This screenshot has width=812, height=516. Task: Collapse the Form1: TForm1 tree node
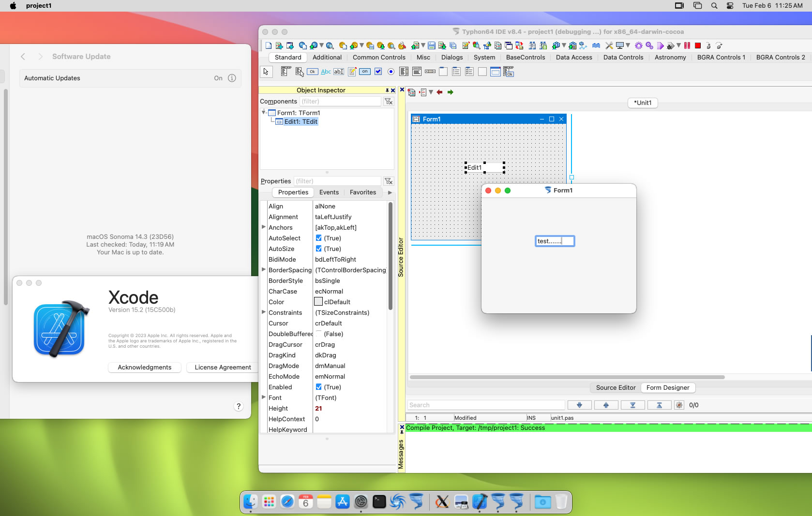[264, 112]
